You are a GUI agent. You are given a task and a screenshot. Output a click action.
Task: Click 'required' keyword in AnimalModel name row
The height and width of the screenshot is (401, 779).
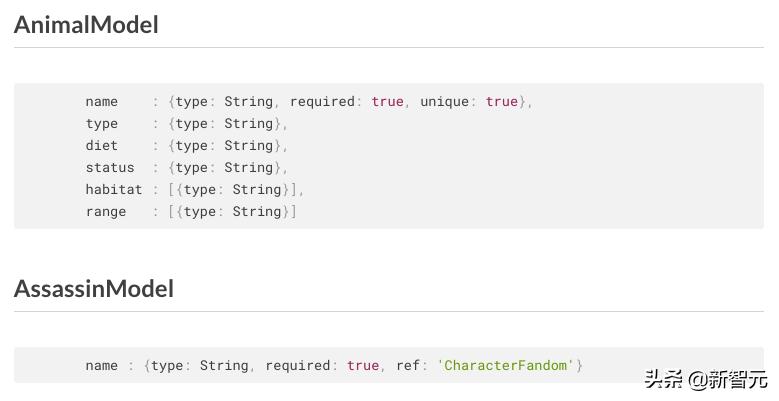tap(322, 102)
